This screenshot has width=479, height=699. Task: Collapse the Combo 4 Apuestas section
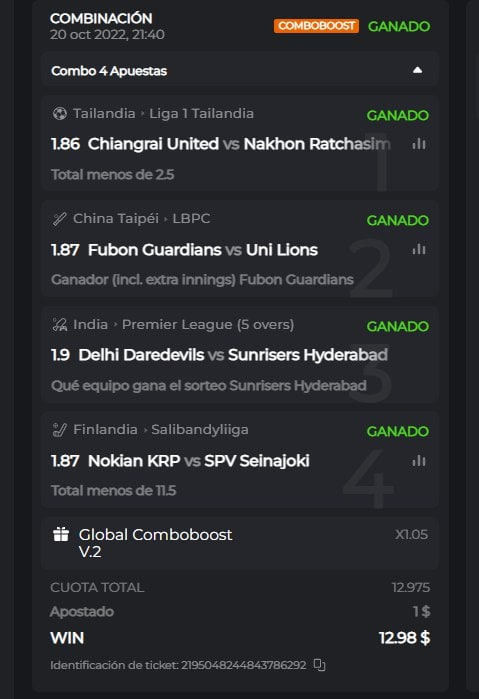(417, 70)
